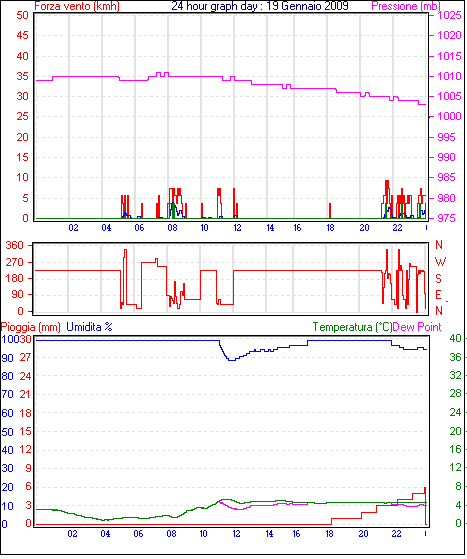Image resolution: width=467 pixels, height=559 pixels.
Task: Click the 18 hour marker on bottom graph
Action: [x=329, y=533]
